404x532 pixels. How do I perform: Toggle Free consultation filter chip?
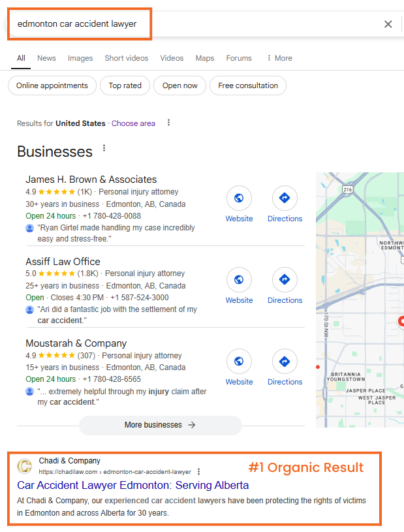[x=248, y=86]
